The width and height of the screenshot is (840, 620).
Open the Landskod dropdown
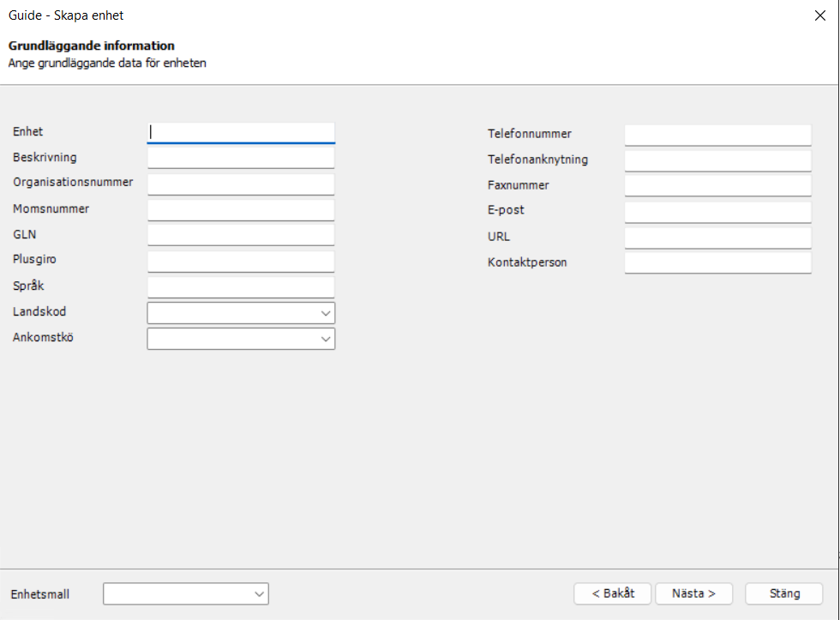point(240,312)
